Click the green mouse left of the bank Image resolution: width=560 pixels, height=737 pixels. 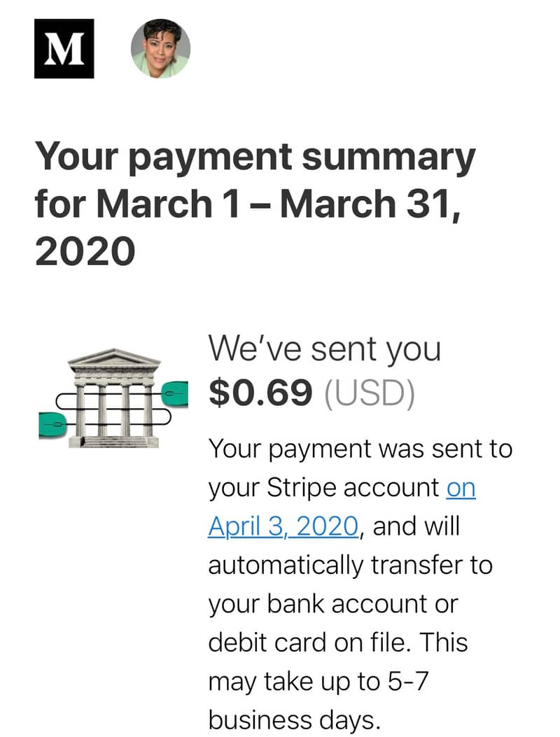pos(52,426)
